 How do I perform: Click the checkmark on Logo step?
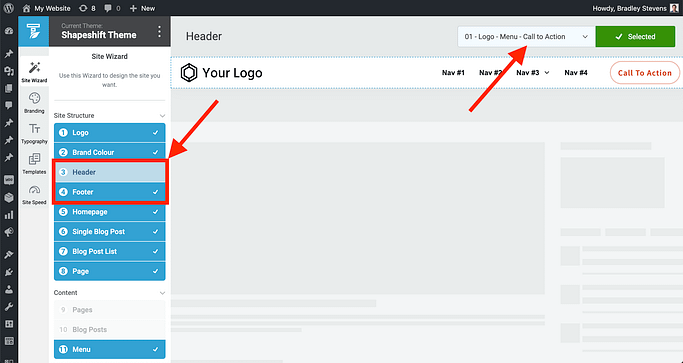coord(156,132)
